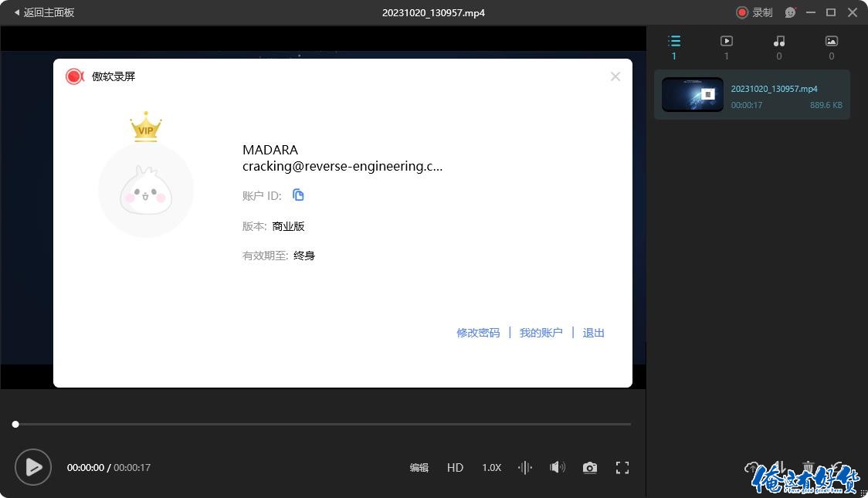Minimize the player window
This screenshot has height=498, width=868.
pyautogui.click(x=810, y=12)
